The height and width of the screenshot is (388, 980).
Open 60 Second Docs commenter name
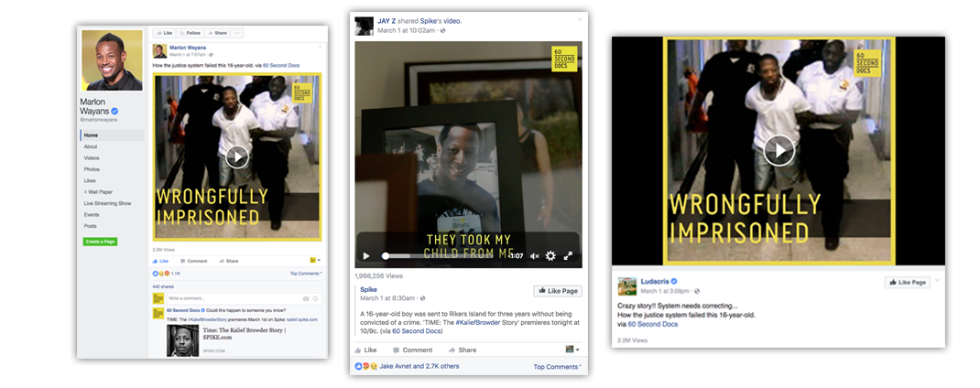point(183,310)
